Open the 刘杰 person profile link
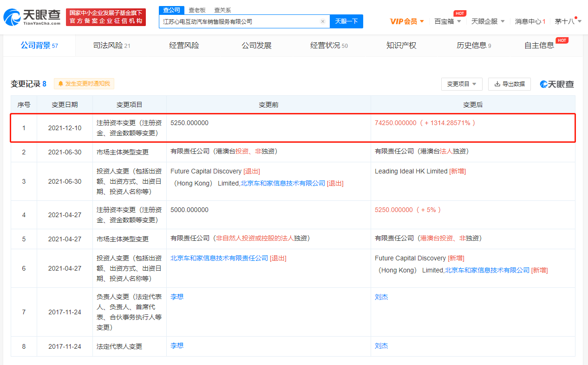588x365 pixels. click(381, 296)
